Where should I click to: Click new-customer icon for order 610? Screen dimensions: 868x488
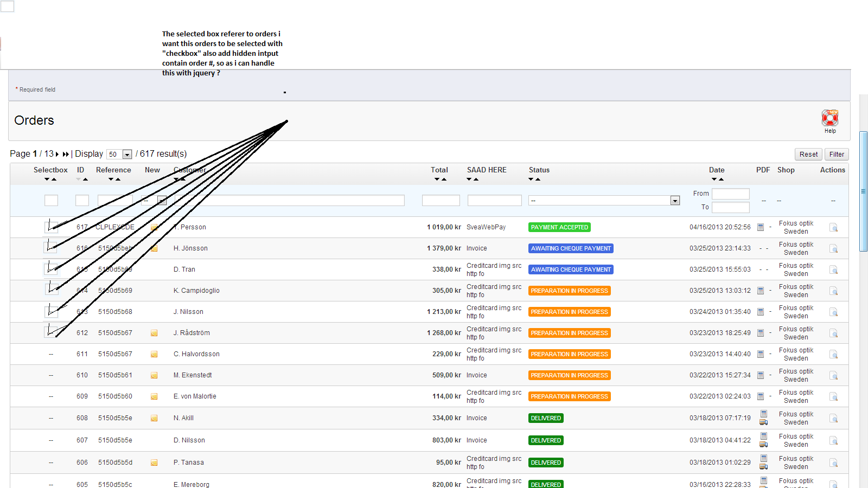tap(154, 375)
